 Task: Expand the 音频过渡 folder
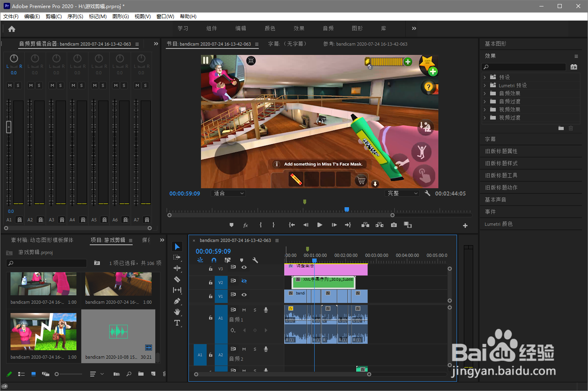tap(484, 101)
